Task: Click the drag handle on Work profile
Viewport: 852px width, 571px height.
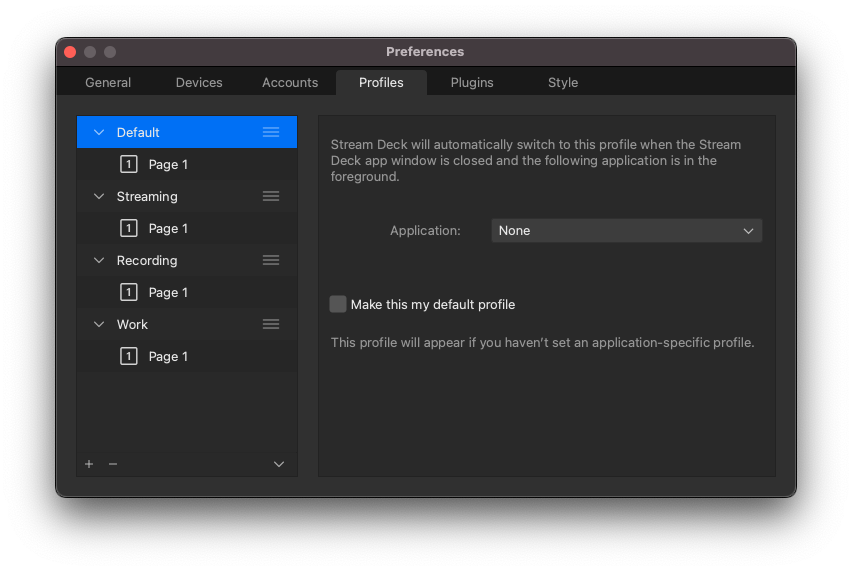Action: 271,324
